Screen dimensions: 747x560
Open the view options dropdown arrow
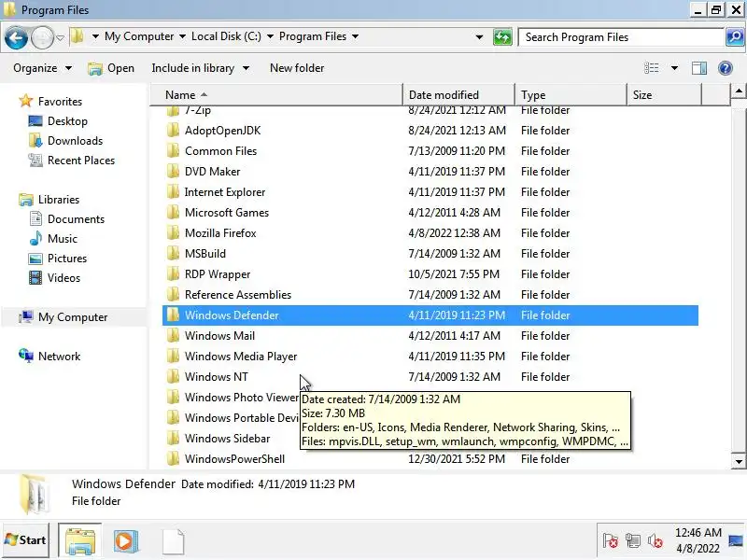point(674,68)
